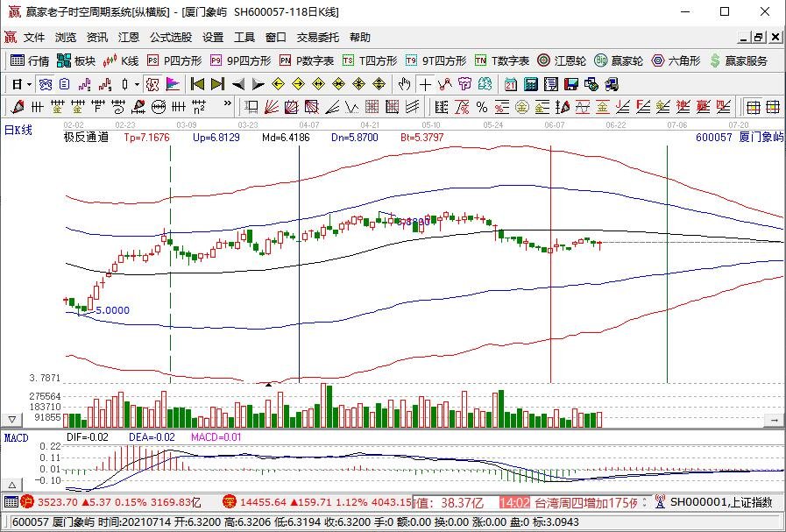Toggle the crosshair cursor button
Image resolution: width=786 pixels, height=532 pixels.
tap(425, 84)
